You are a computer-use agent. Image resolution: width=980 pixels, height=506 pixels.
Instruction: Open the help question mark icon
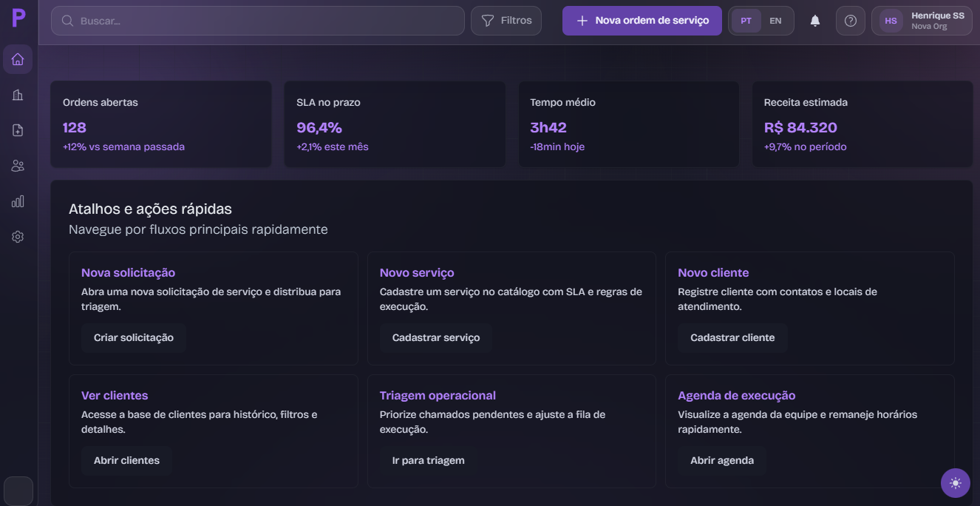[x=850, y=21]
